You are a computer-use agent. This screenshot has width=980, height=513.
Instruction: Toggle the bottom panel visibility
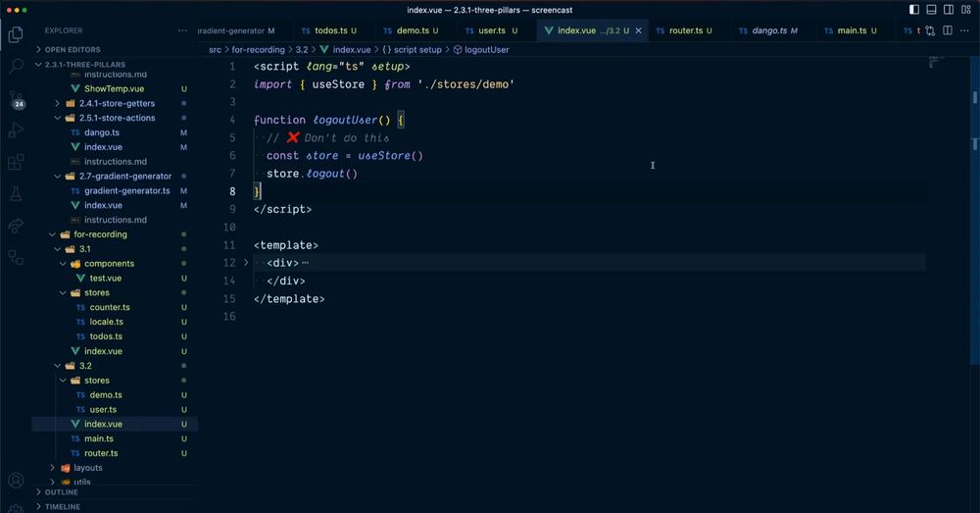click(931, 10)
